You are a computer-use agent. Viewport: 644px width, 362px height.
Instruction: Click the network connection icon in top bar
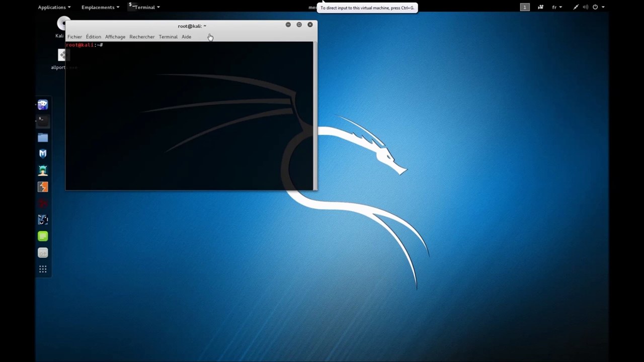tap(576, 7)
